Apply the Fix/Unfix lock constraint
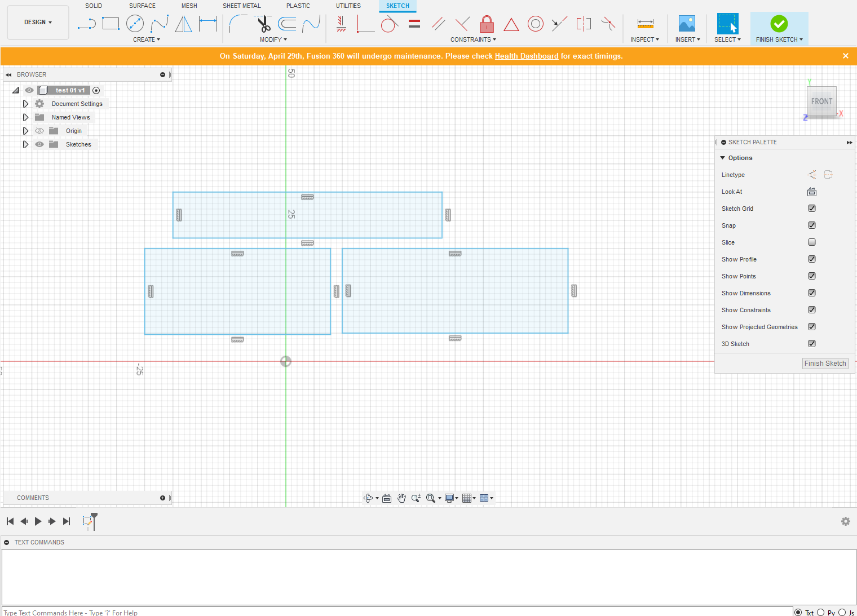 pos(487,24)
